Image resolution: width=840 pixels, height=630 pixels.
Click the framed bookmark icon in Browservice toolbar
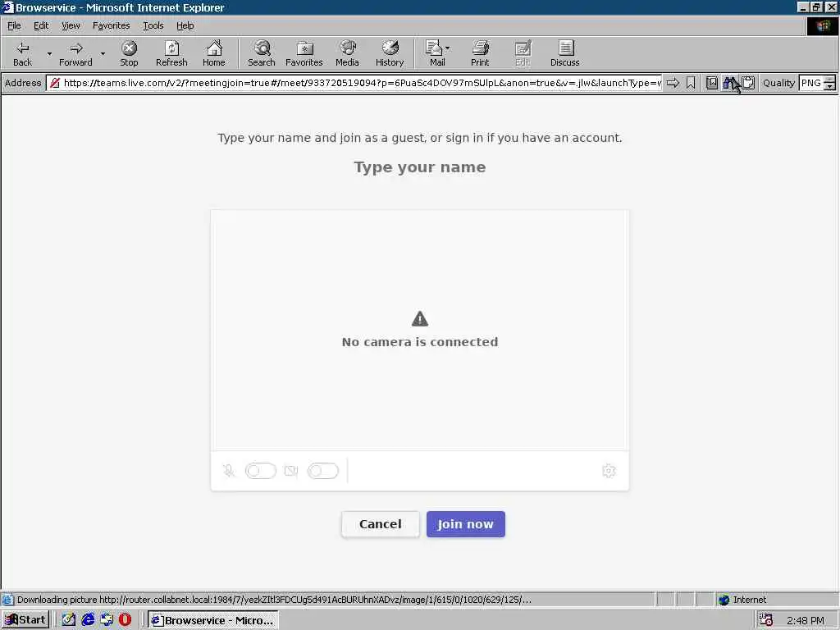point(711,83)
